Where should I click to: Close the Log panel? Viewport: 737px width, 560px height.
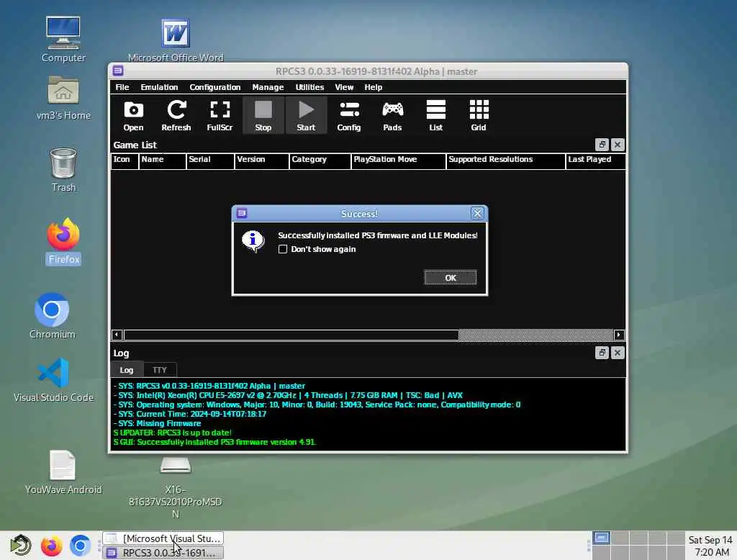click(618, 353)
